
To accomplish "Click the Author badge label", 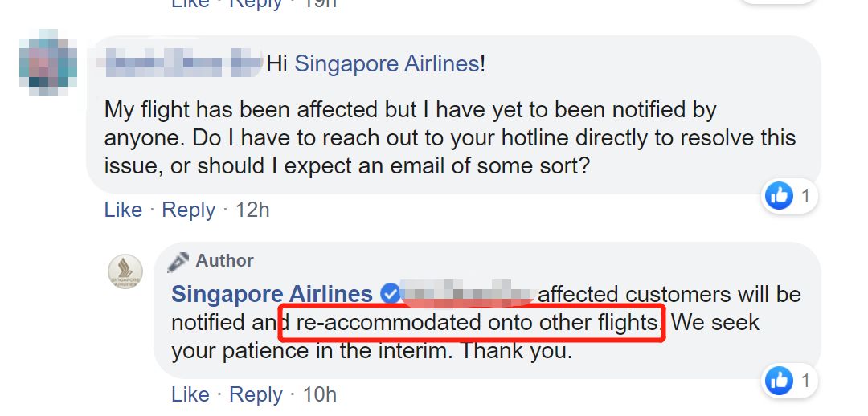I will coord(224,261).
